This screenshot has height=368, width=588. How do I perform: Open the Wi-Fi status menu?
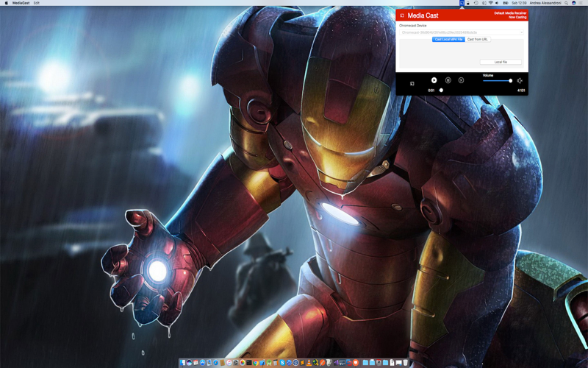(490, 3)
